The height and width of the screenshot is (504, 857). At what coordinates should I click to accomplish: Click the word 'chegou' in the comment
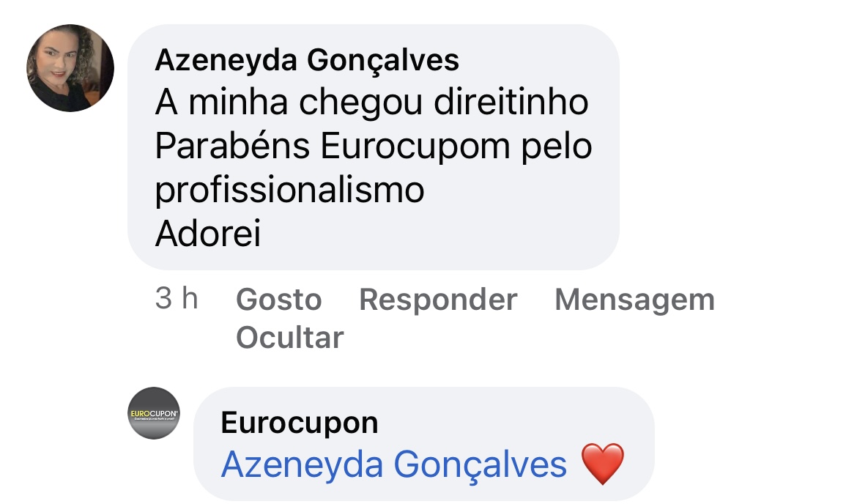pos(360,103)
